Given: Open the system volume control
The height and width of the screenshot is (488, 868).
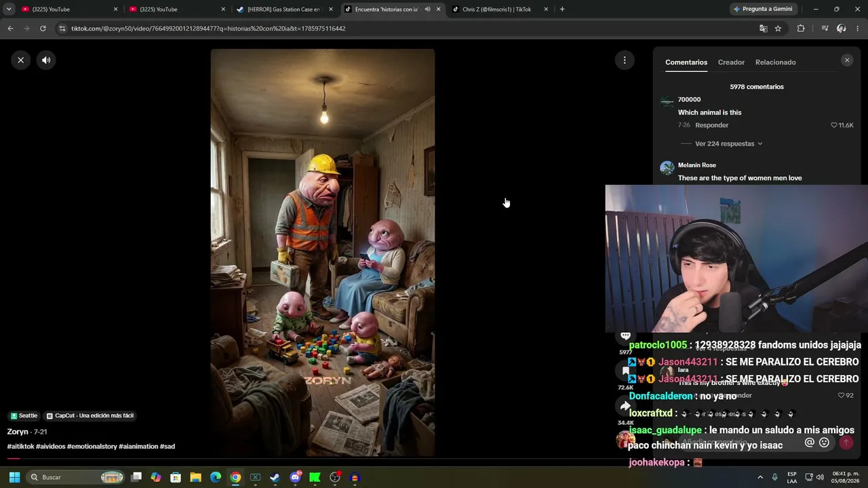Looking at the screenshot, I should point(820,477).
